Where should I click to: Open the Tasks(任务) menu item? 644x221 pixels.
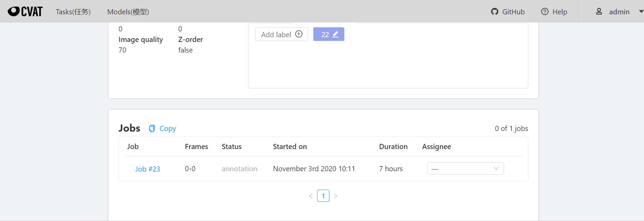[73, 12]
